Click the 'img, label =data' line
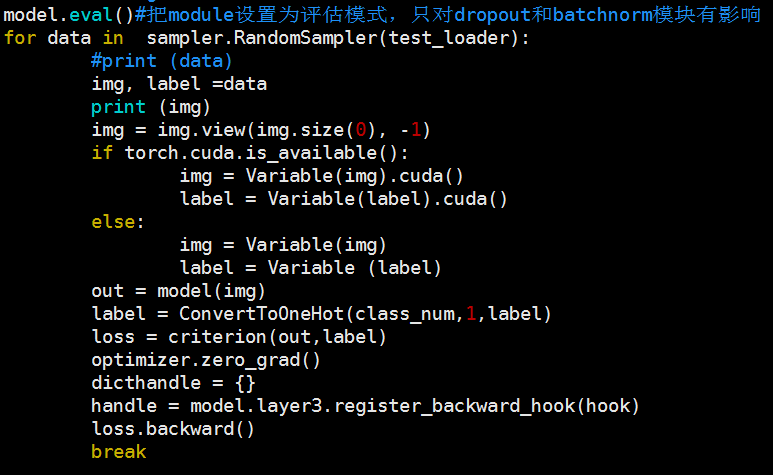773x475 pixels. click(178, 84)
